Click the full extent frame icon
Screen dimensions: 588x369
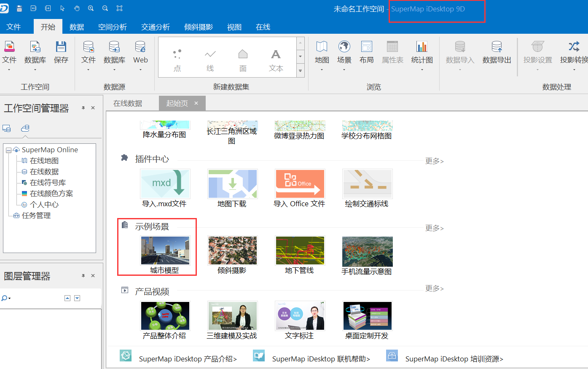[x=120, y=8]
